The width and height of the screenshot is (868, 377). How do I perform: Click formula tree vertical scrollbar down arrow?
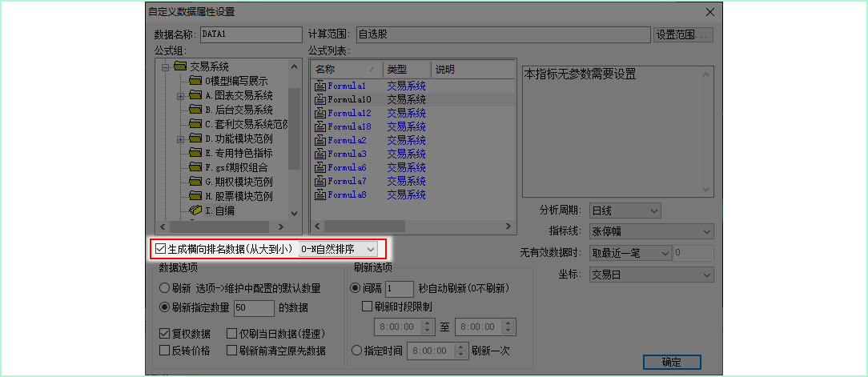click(x=295, y=214)
